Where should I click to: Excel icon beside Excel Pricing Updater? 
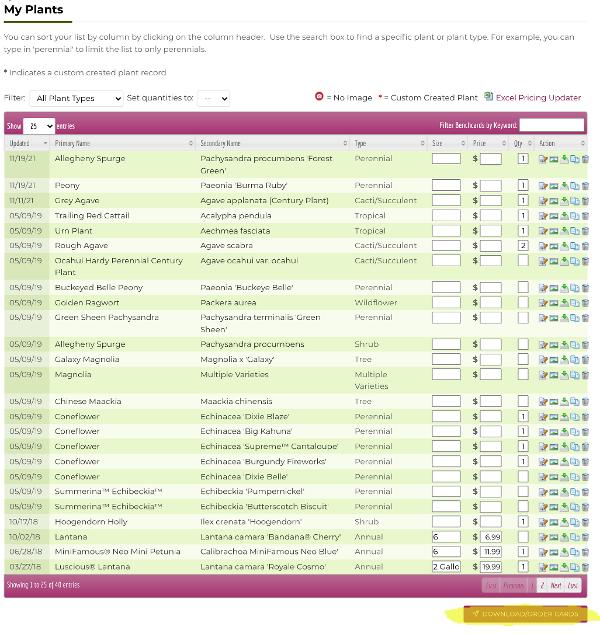point(488,97)
